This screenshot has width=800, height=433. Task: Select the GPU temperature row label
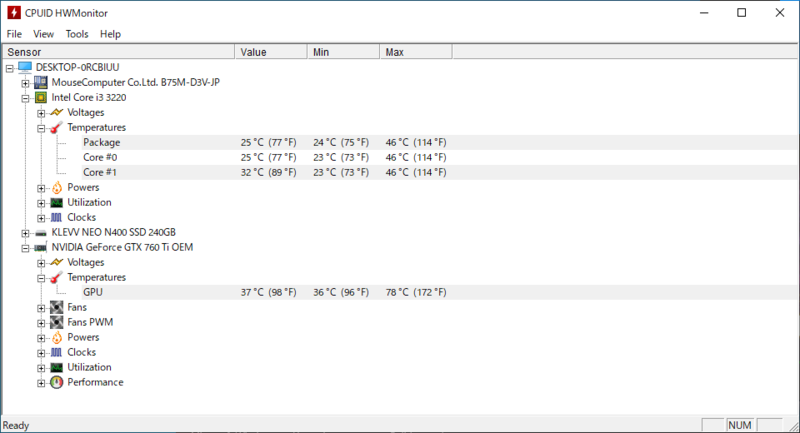93,292
